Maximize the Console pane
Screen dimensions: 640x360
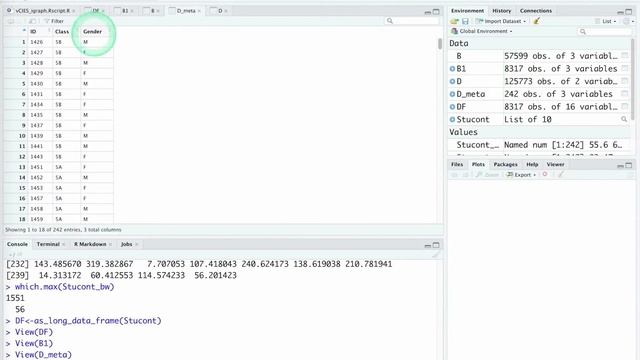(x=436, y=245)
